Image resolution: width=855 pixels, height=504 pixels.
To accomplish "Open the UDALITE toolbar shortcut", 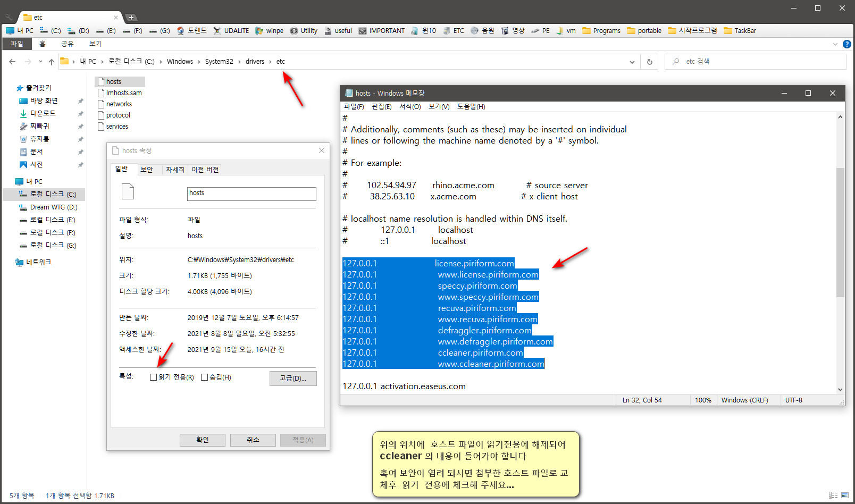I will click(231, 31).
